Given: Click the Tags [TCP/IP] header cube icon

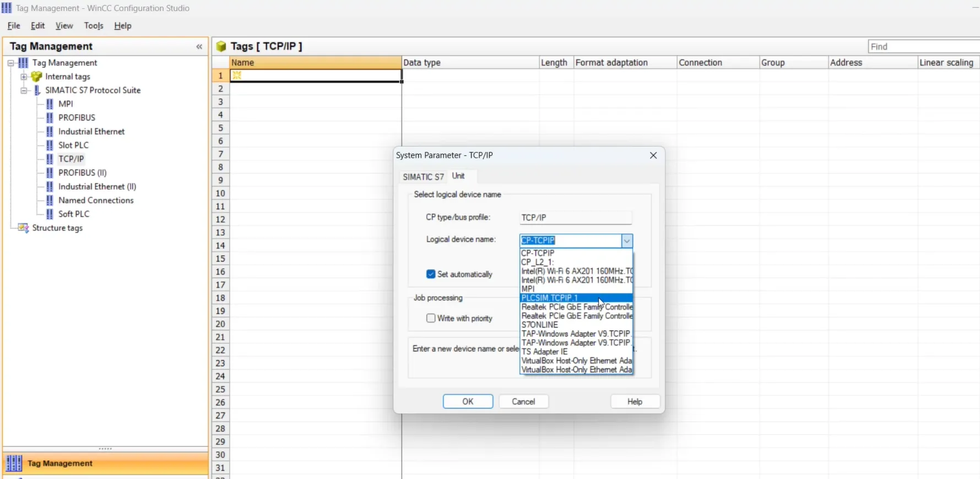Looking at the screenshot, I should click(221, 46).
